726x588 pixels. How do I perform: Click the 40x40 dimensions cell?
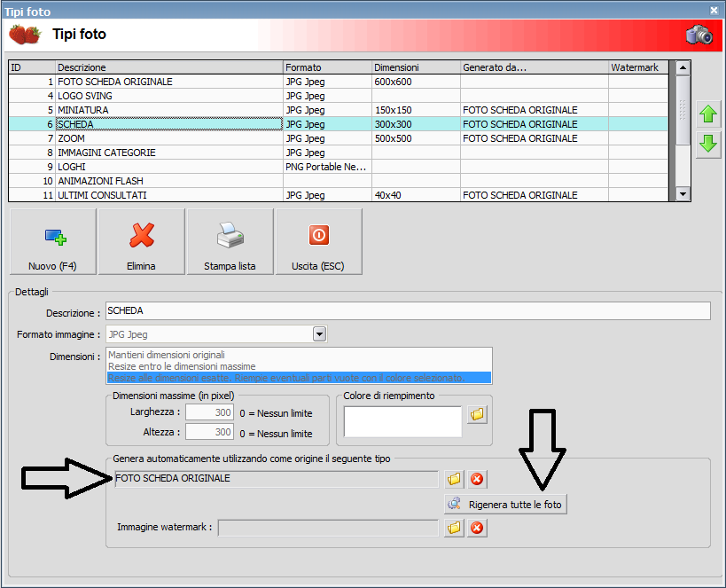pyautogui.click(x=417, y=195)
